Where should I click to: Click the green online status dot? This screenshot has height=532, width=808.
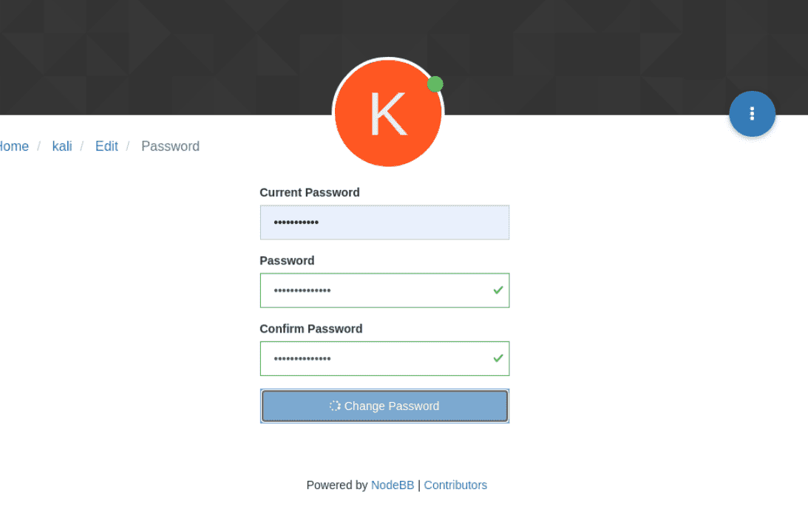[x=435, y=84]
